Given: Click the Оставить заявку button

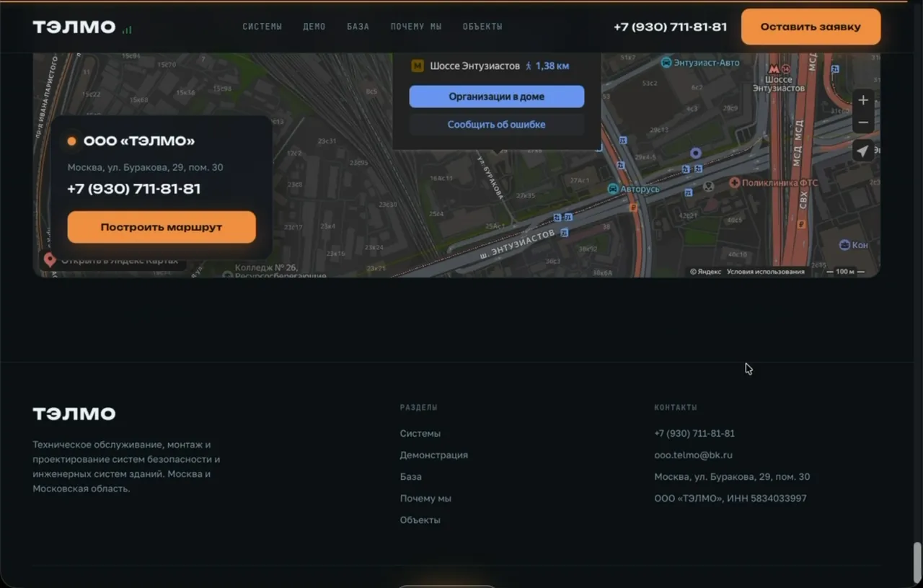Looking at the screenshot, I should pyautogui.click(x=811, y=27).
